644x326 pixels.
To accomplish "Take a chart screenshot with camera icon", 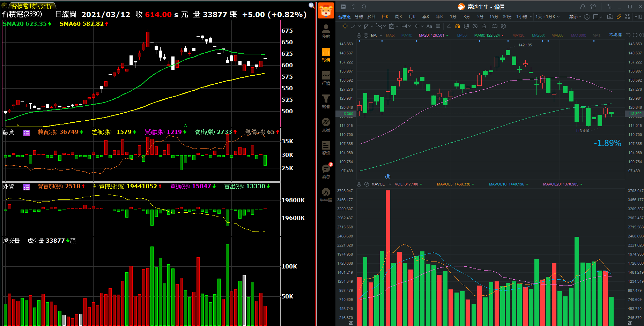I will pos(610,17).
